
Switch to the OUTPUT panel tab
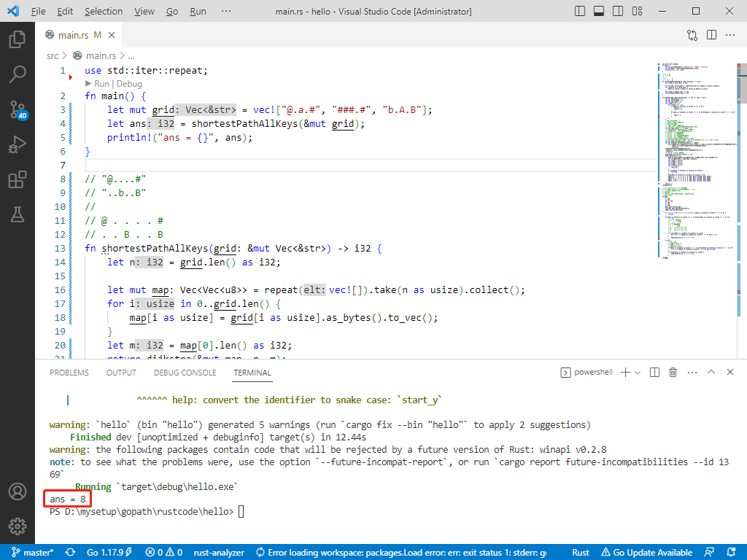121,373
